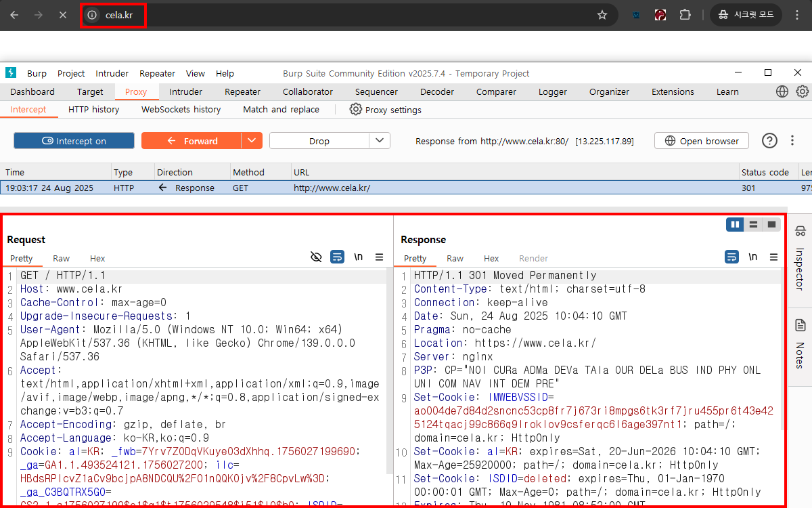The image size is (812, 508).
Task: Click the Chrome extensions puzzle icon
Action: (x=685, y=15)
